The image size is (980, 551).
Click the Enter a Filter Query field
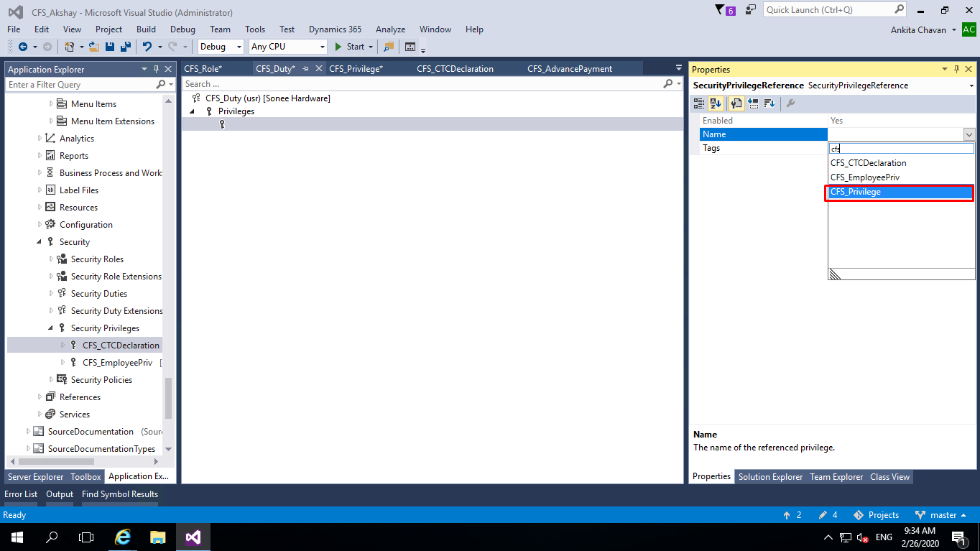pyautogui.click(x=80, y=84)
